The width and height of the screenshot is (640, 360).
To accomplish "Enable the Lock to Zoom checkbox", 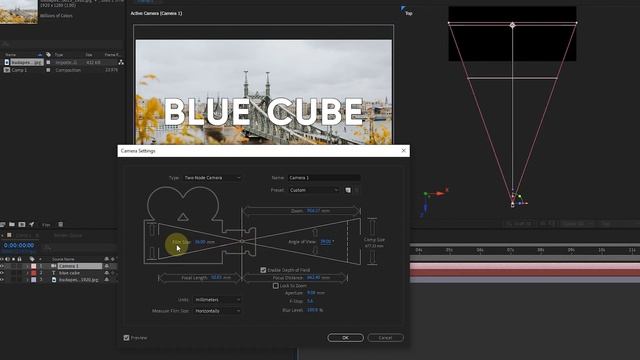I will 276,286.
